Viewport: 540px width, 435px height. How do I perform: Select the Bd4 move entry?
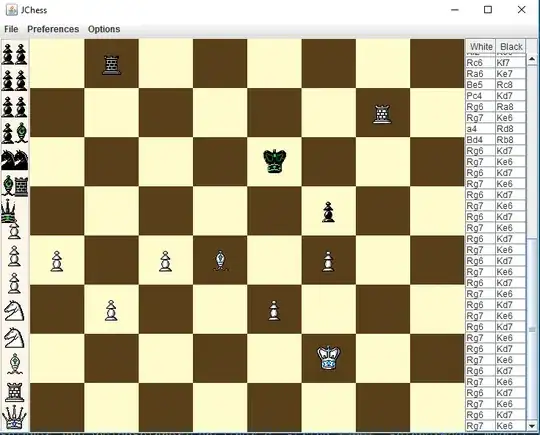click(x=481, y=140)
